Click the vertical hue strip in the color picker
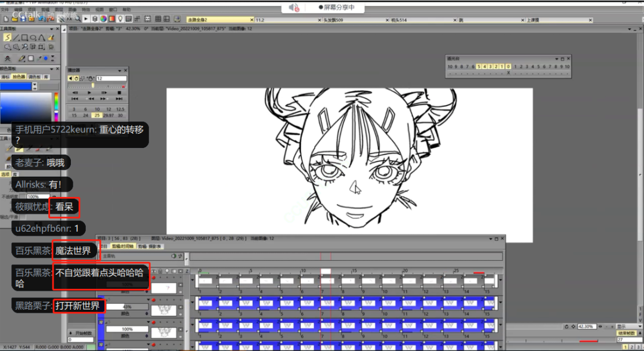 56,107
